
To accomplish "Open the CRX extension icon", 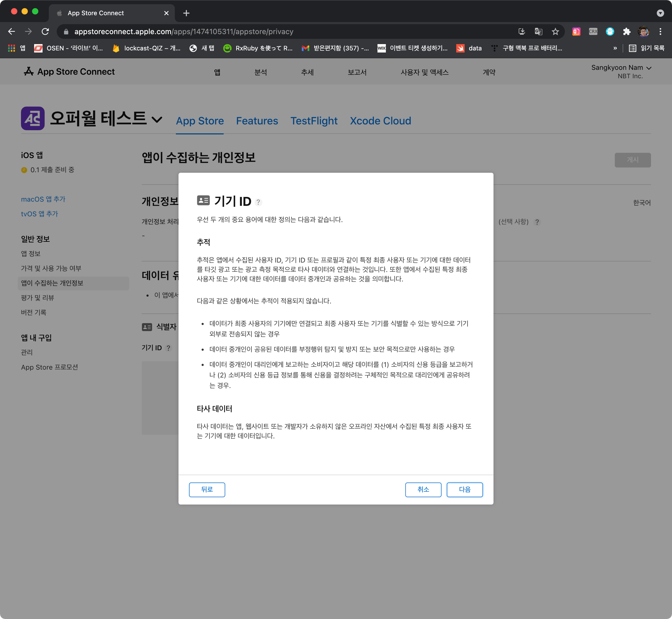I will (593, 32).
